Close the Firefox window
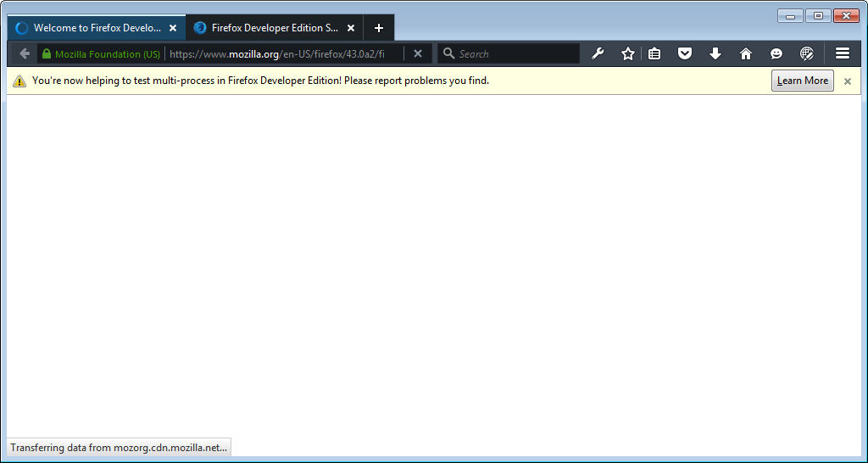The width and height of the screenshot is (868, 463). pyautogui.click(x=846, y=16)
